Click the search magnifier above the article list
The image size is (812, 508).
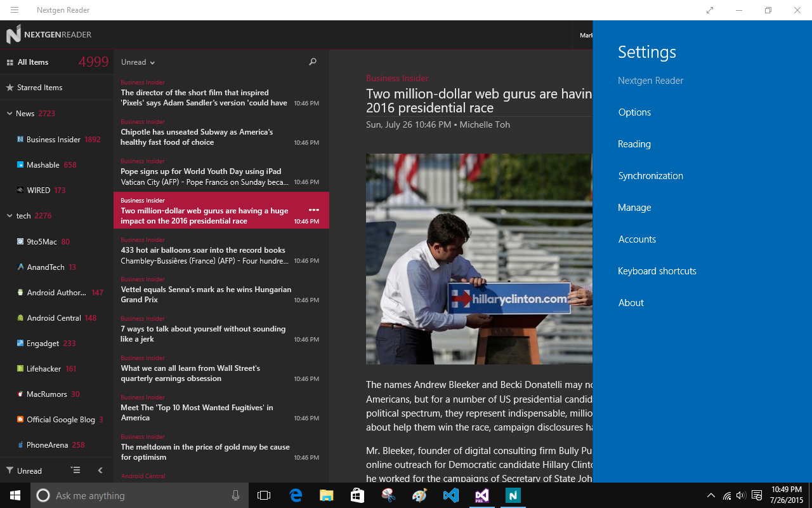coord(313,62)
